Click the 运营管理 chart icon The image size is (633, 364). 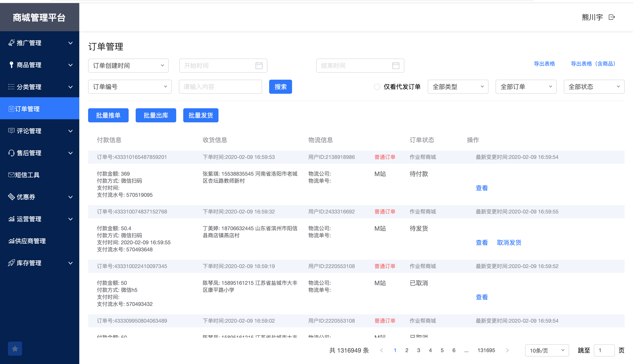tap(11, 219)
